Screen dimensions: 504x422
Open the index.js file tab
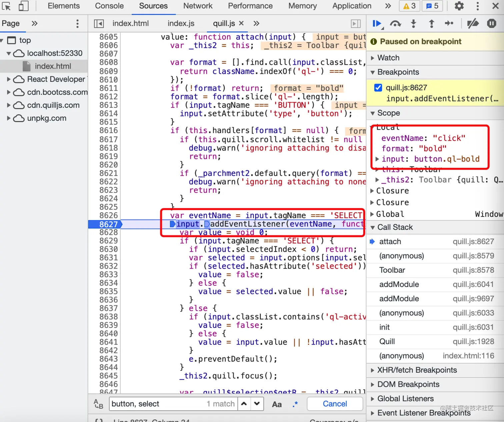tap(181, 23)
